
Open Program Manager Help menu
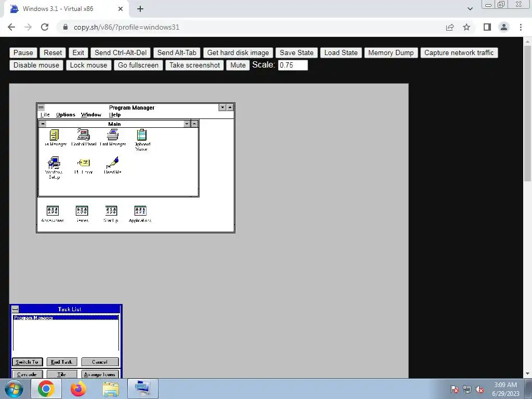click(x=115, y=115)
